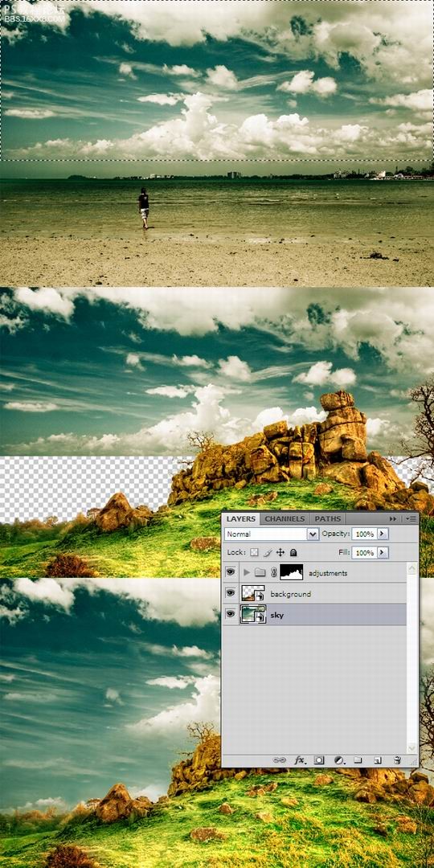Lock image pixels with brush icon

pos(268,552)
